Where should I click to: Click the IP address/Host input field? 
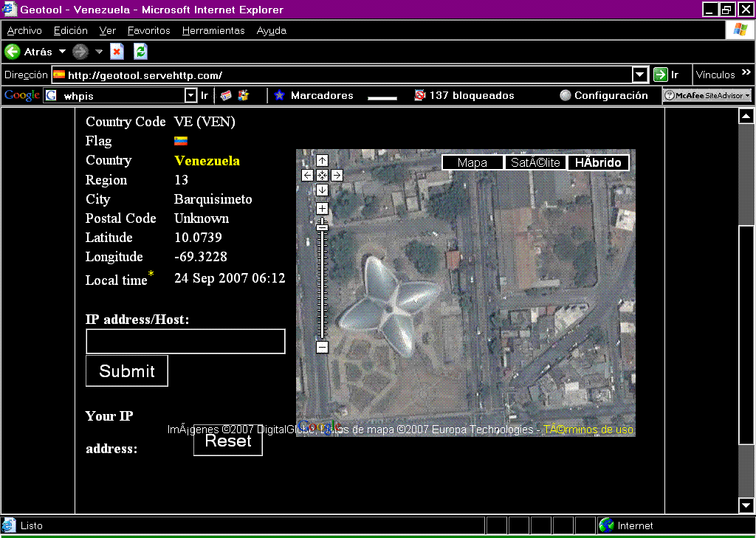pyautogui.click(x=185, y=341)
